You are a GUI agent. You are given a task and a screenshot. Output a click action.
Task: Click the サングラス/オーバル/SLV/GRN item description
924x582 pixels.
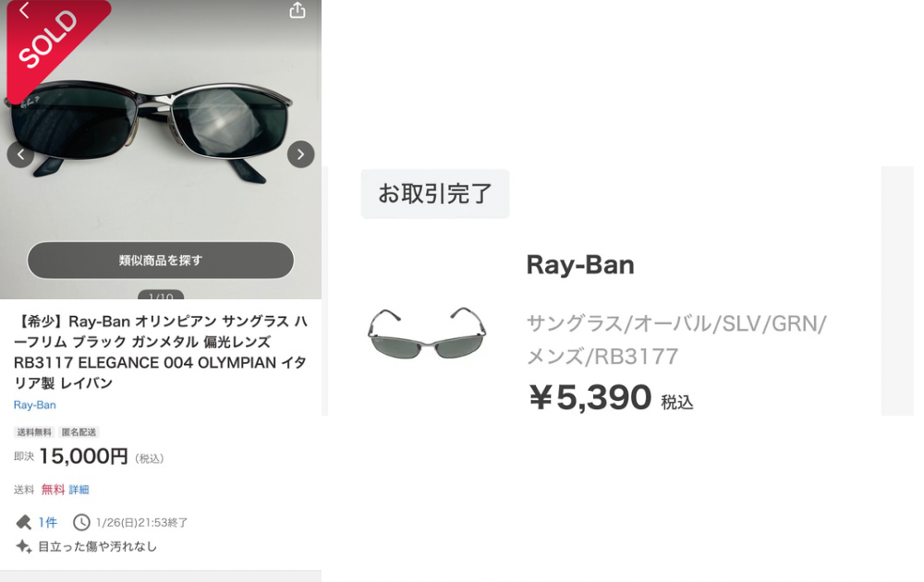point(676,339)
